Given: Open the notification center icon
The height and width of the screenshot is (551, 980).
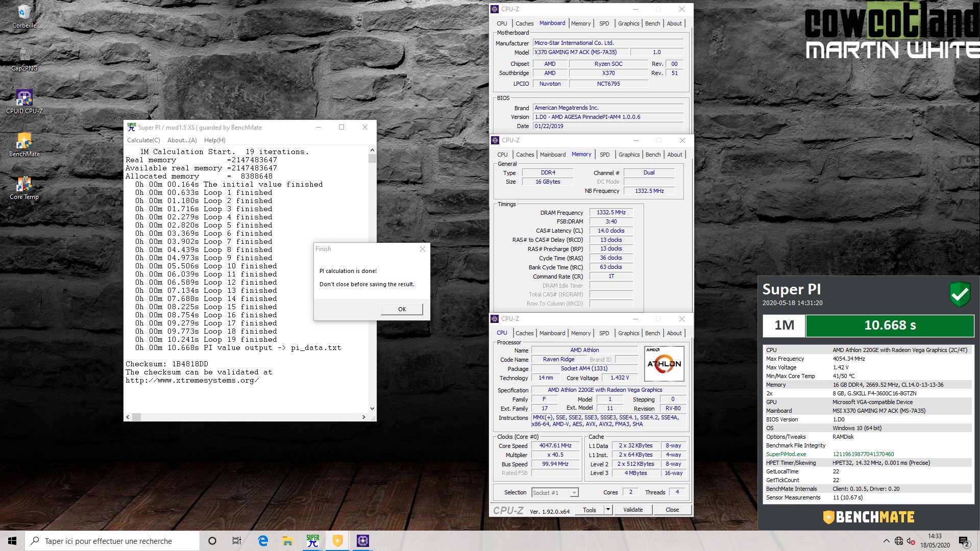Looking at the screenshot, I should tap(964, 541).
